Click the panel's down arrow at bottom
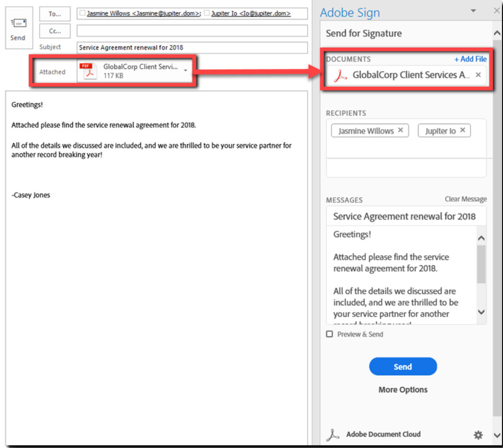 coord(497,436)
